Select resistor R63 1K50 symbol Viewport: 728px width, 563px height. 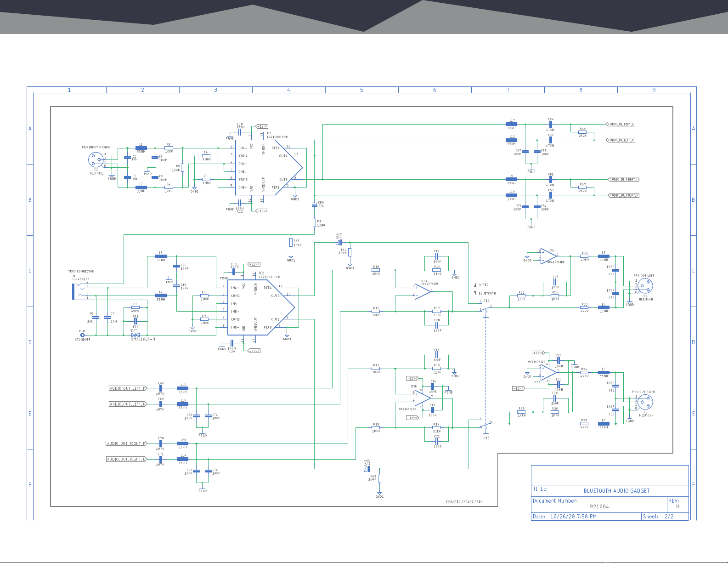click(290, 242)
